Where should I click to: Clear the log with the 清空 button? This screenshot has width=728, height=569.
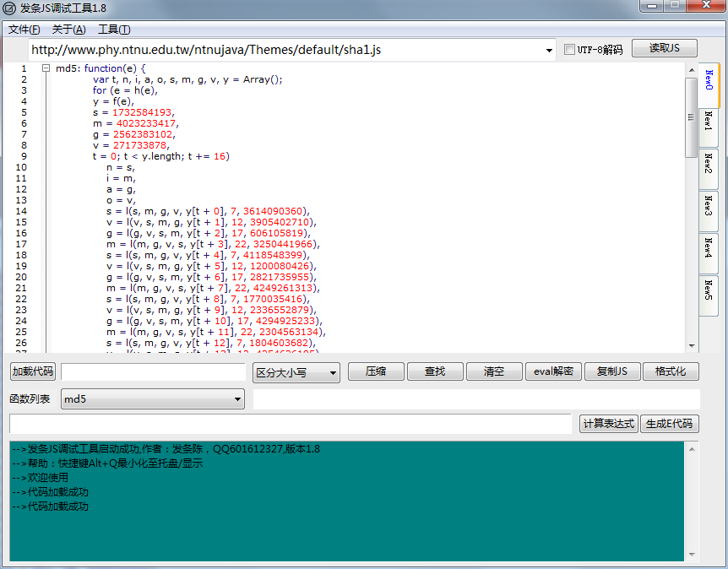(x=493, y=371)
